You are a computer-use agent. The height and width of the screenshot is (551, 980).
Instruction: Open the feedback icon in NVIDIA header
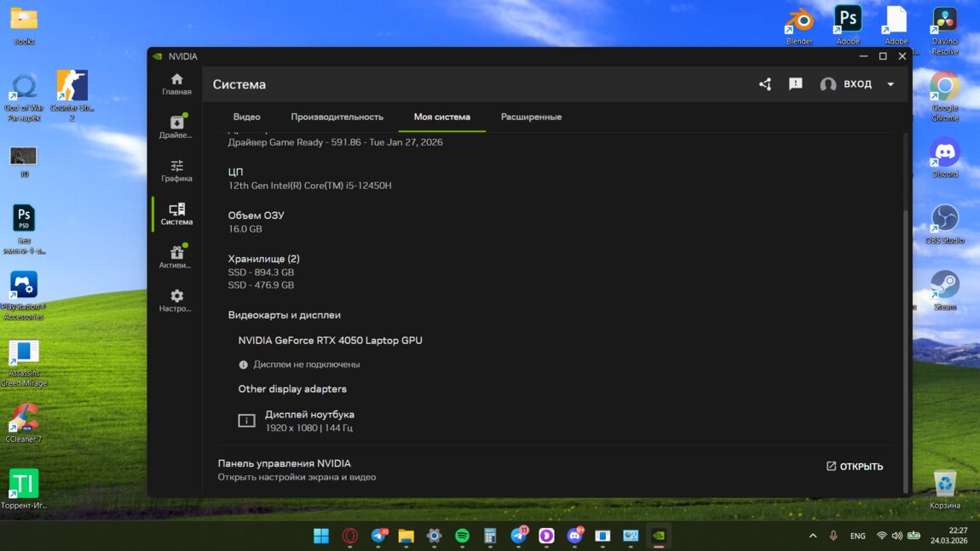795,84
